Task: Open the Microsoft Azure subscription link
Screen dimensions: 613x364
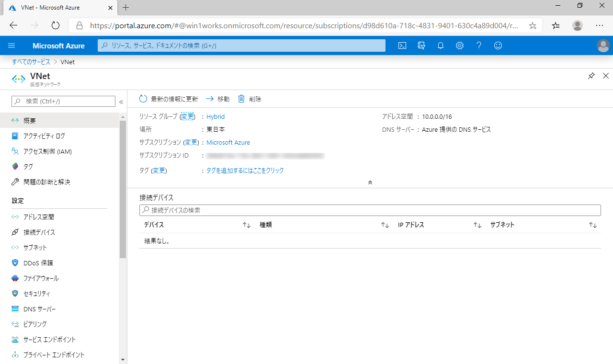Action: point(228,142)
